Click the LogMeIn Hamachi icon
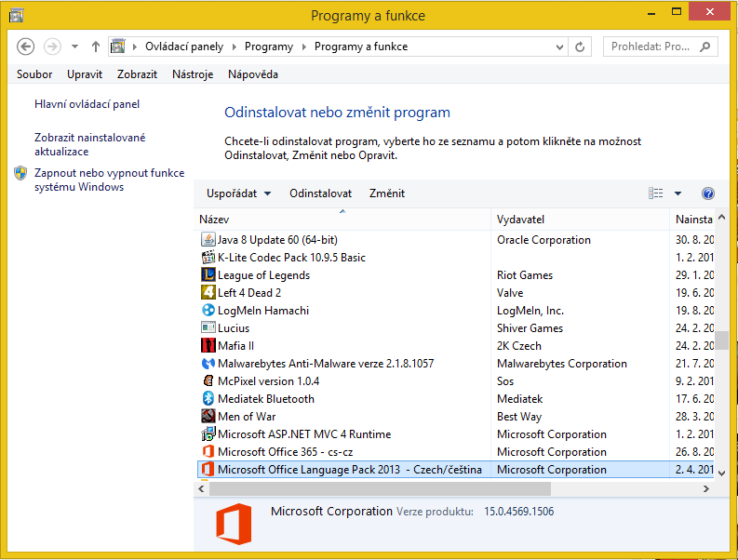This screenshot has height=560, width=738. (208, 310)
